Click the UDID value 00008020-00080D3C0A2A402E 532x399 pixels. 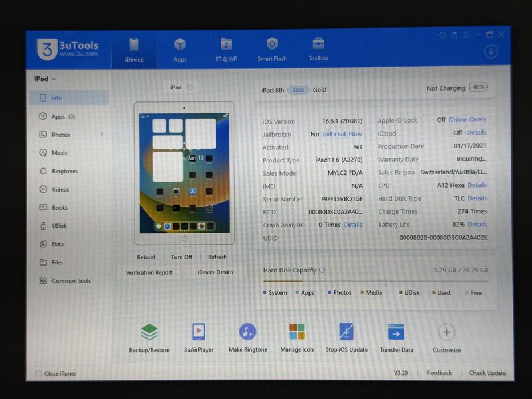click(443, 238)
